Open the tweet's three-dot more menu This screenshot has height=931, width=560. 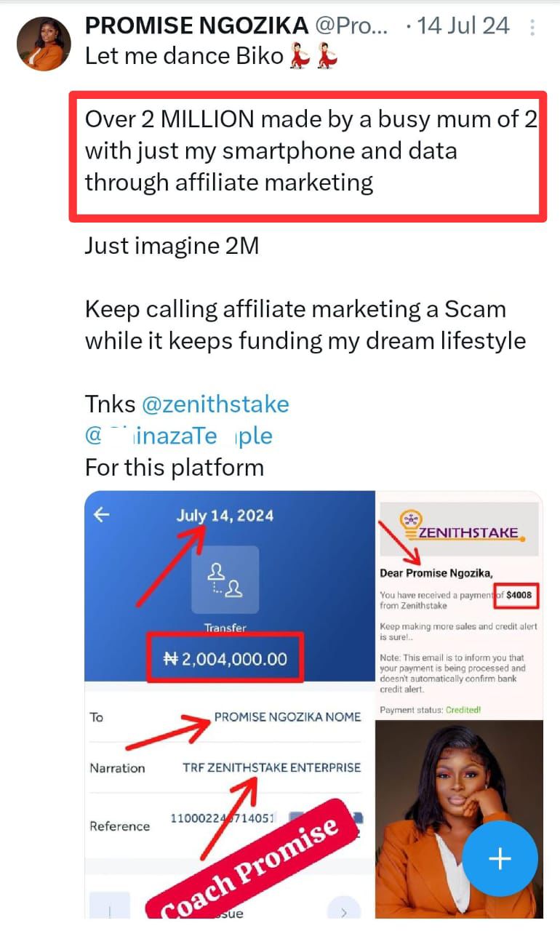532,28
